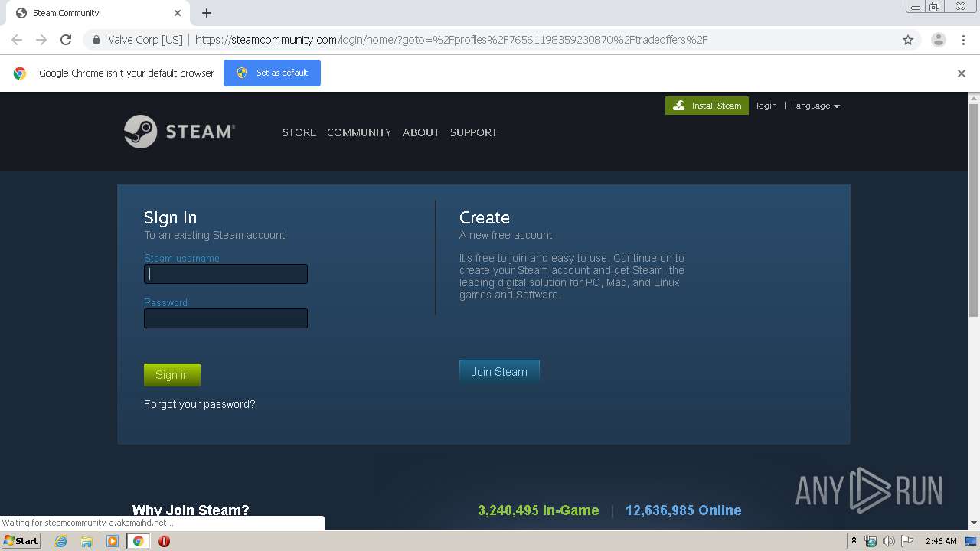
Task: Open a new browser tab
Action: (x=207, y=13)
